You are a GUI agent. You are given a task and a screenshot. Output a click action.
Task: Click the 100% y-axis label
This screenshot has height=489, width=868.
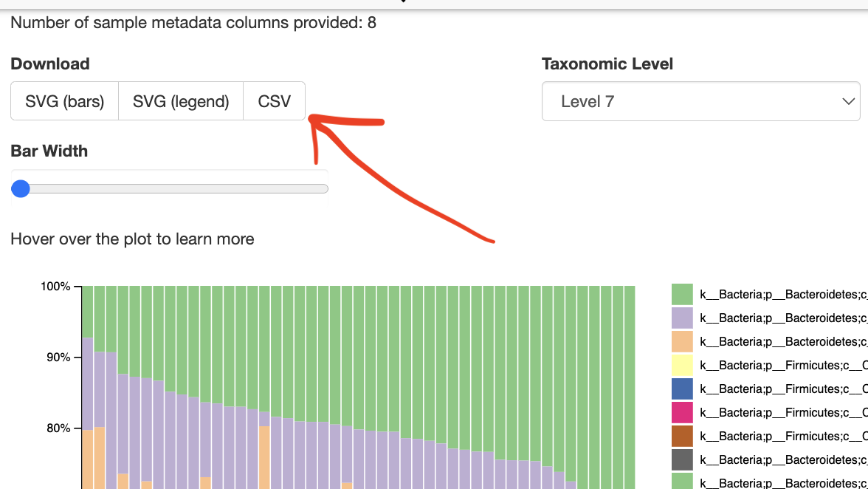pos(55,287)
